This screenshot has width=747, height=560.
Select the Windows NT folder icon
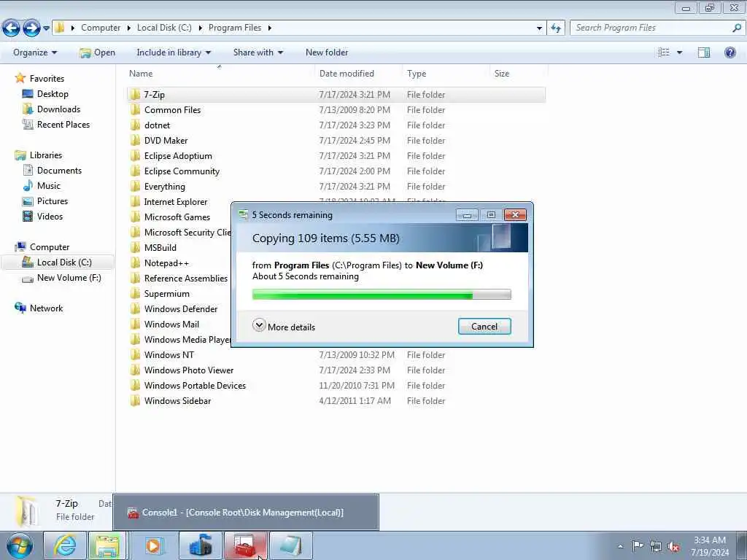tap(135, 354)
